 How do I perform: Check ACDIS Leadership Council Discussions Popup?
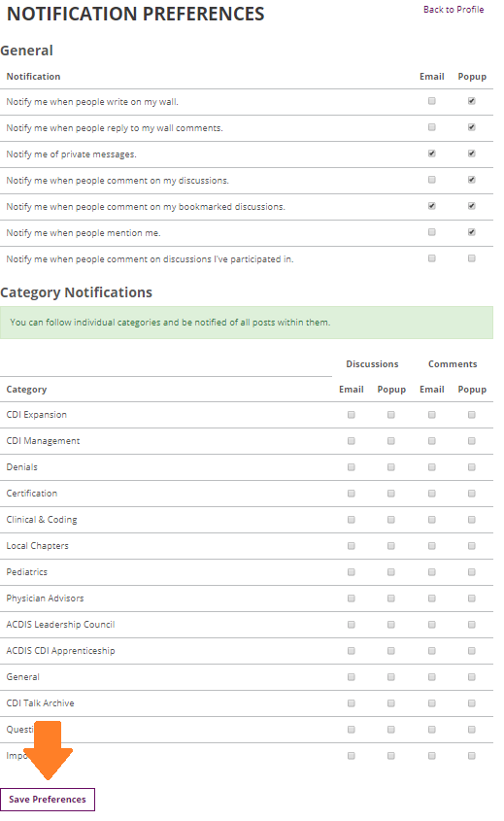coord(391,624)
